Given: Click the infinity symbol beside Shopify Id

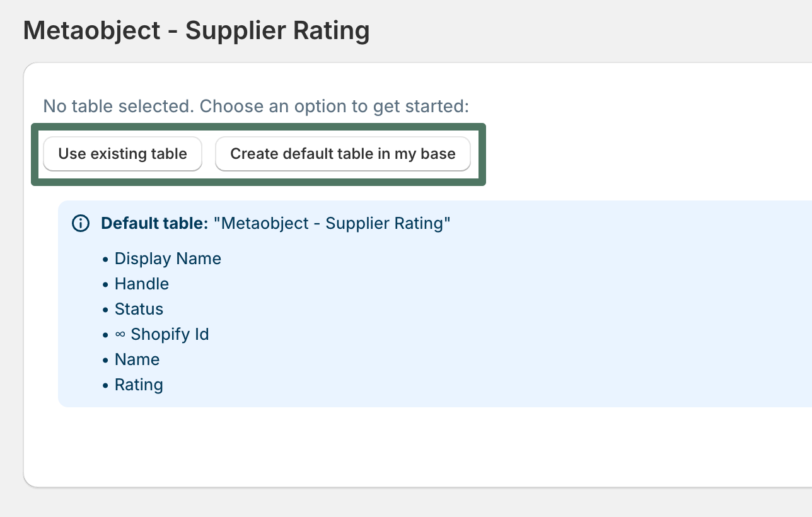Looking at the screenshot, I should 120,335.
